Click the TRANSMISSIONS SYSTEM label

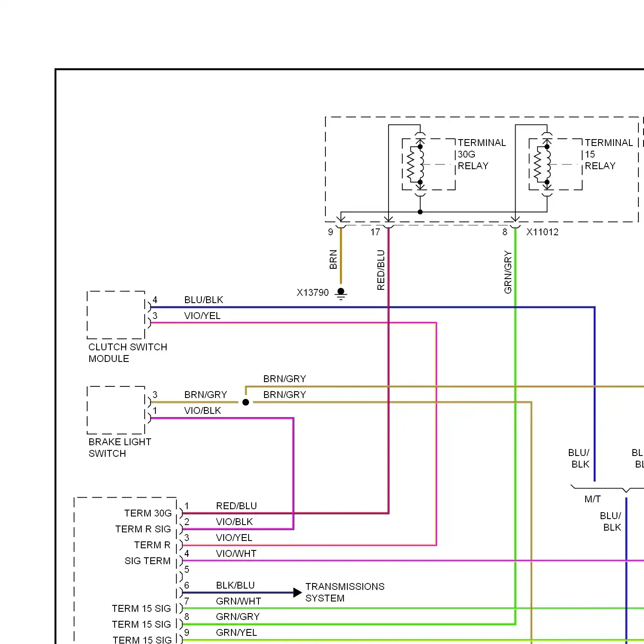[345, 592]
